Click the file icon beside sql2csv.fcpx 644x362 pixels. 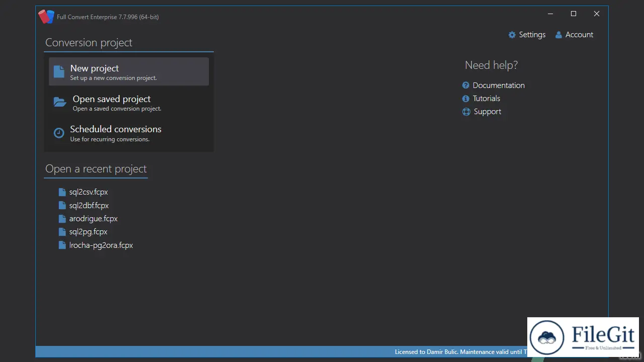pyautogui.click(x=62, y=192)
